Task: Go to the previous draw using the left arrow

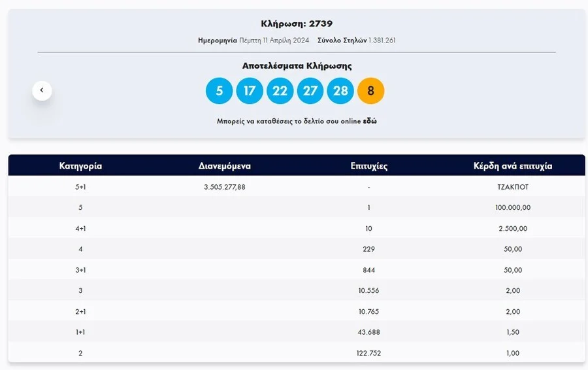Action: coord(42,90)
